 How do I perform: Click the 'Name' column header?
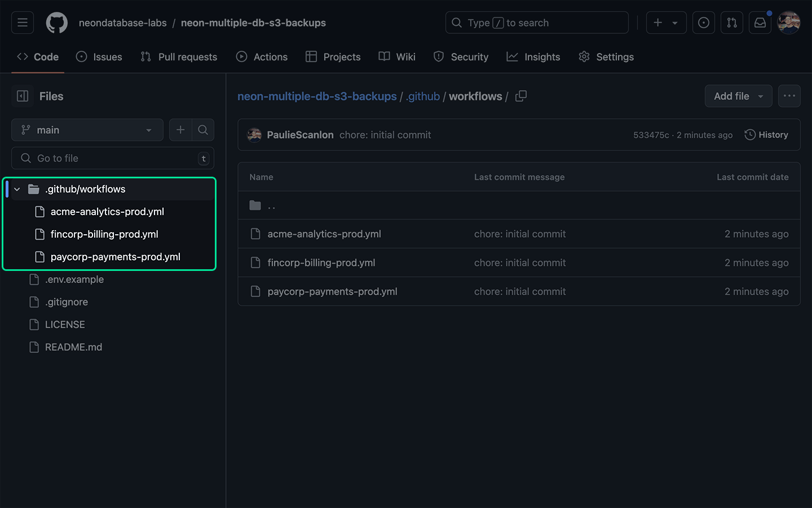coord(261,177)
